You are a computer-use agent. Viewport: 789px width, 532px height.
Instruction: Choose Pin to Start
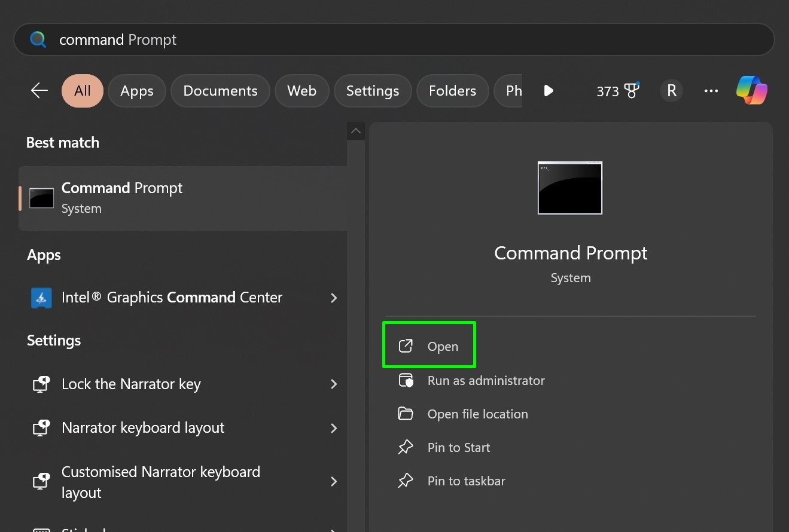459,448
